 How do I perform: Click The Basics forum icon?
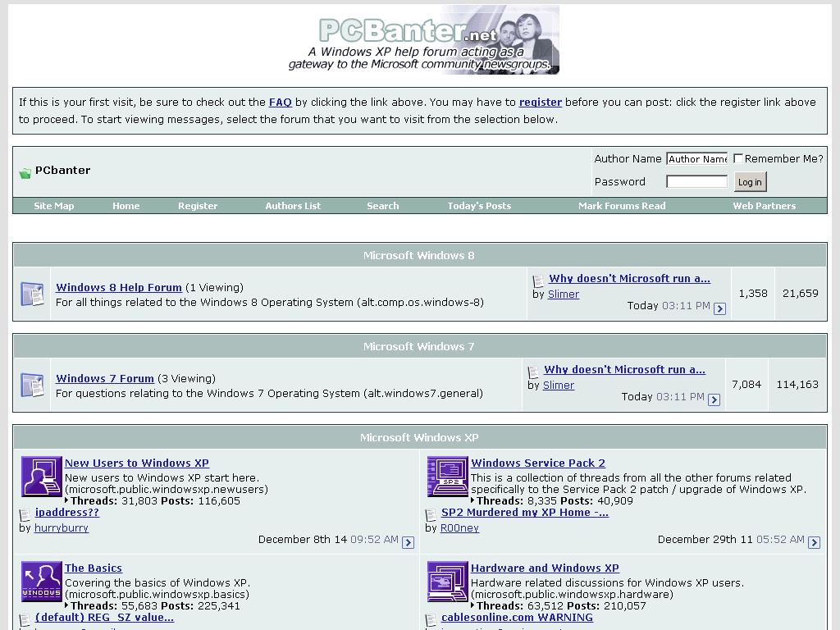pos(42,582)
